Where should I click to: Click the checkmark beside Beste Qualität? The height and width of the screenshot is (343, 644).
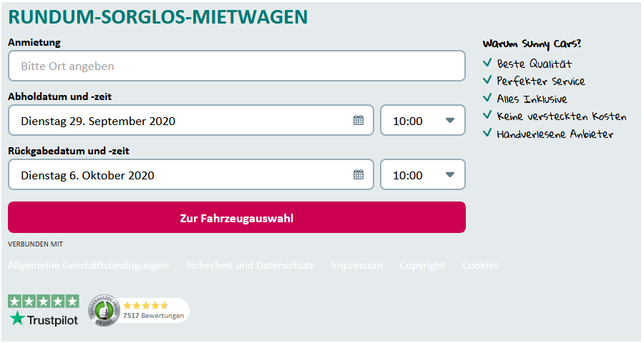click(487, 63)
